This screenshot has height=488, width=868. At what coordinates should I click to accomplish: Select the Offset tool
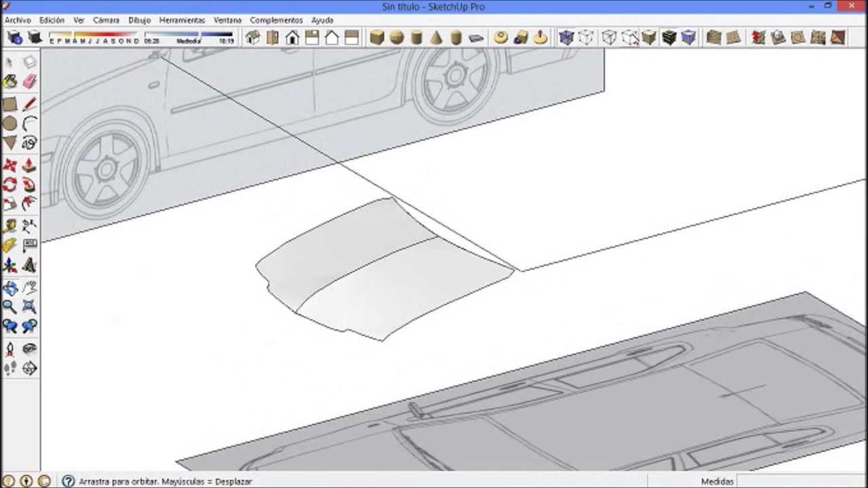pos(29,203)
